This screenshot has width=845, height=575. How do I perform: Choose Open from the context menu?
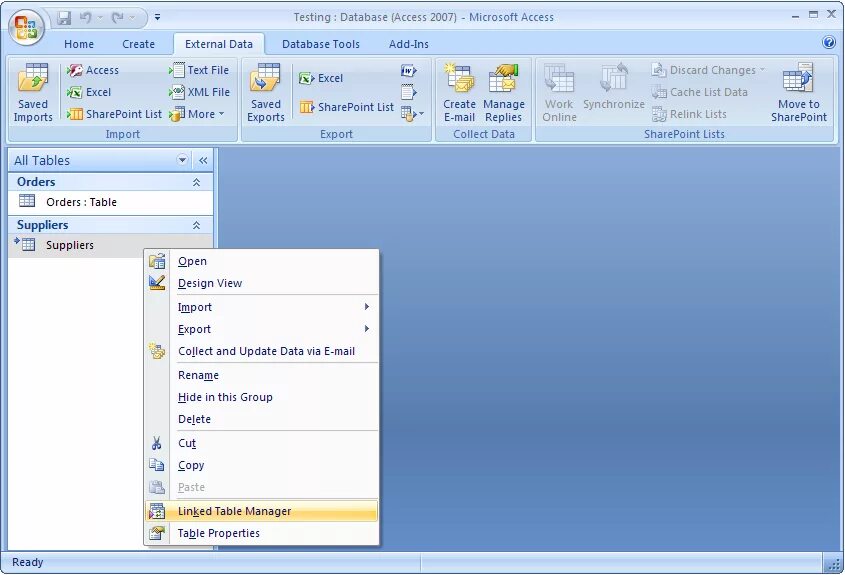(x=262, y=261)
